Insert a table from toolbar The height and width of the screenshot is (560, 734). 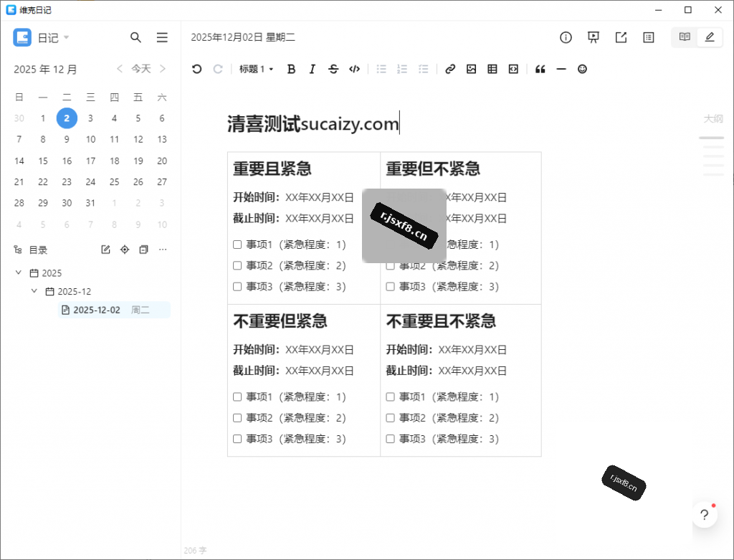pyautogui.click(x=492, y=70)
